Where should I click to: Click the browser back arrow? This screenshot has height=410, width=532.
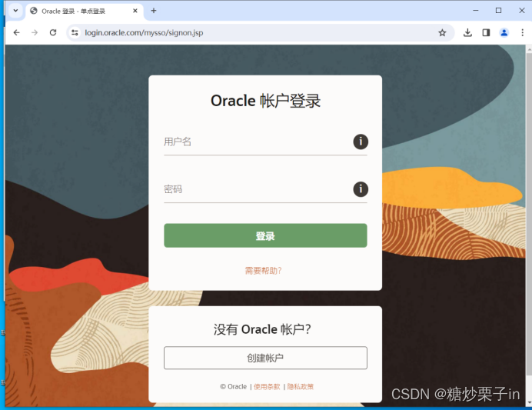[16, 32]
